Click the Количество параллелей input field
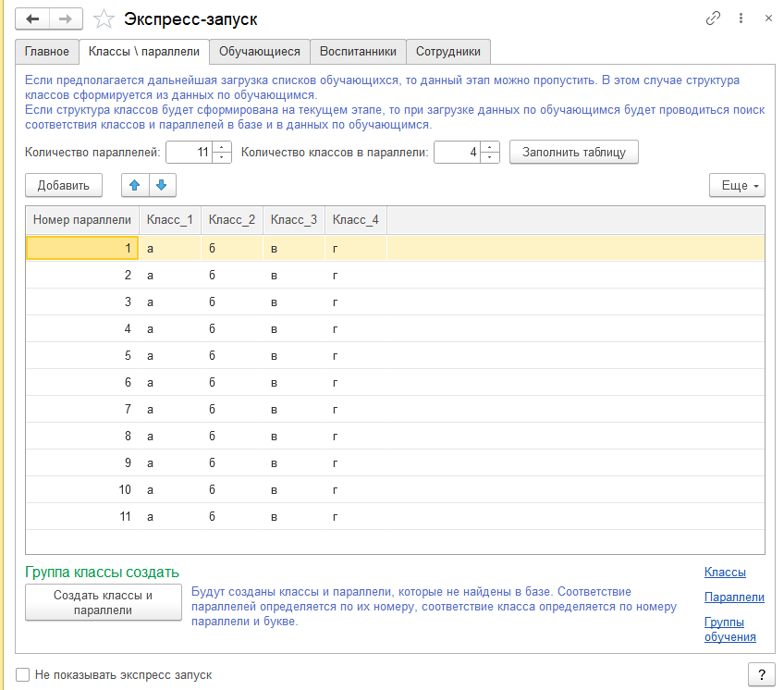Screen dimensions: 784x690 click(188, 152)
